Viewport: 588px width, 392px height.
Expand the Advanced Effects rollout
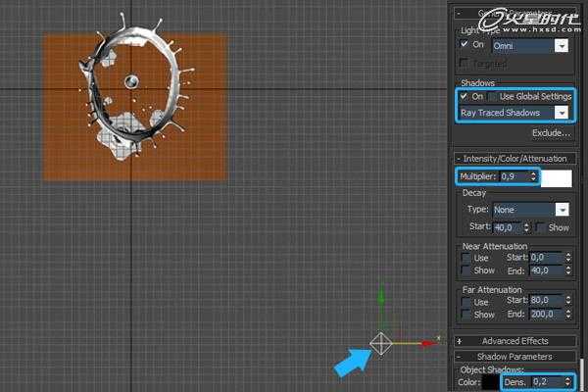pyautogui.click(x=514, y=341)
